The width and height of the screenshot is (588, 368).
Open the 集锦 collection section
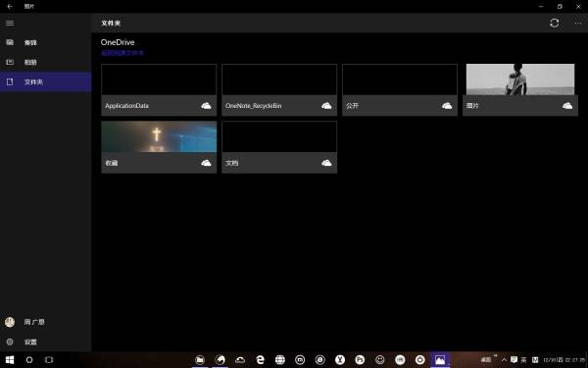point(45,42)
